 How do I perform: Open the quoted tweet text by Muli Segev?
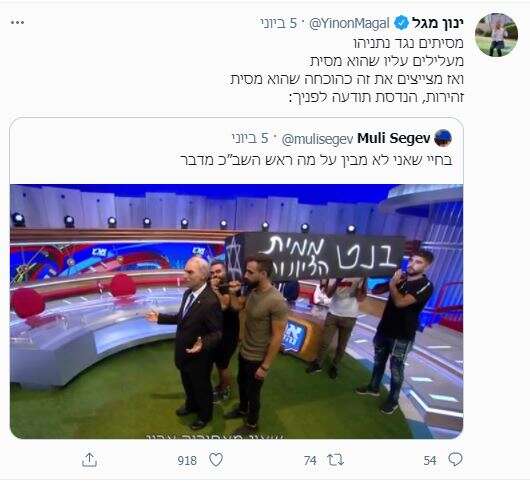pos(316,160)
